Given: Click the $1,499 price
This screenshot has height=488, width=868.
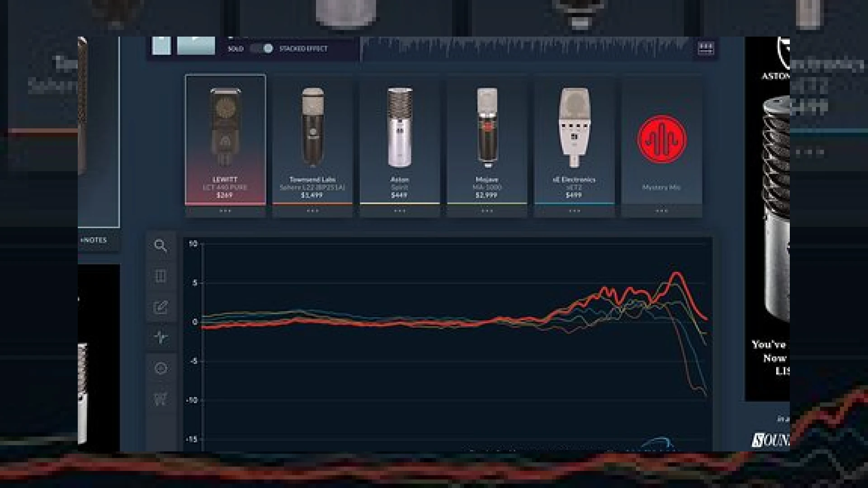Looking at the screenshot, I should [x=312, y=195].
